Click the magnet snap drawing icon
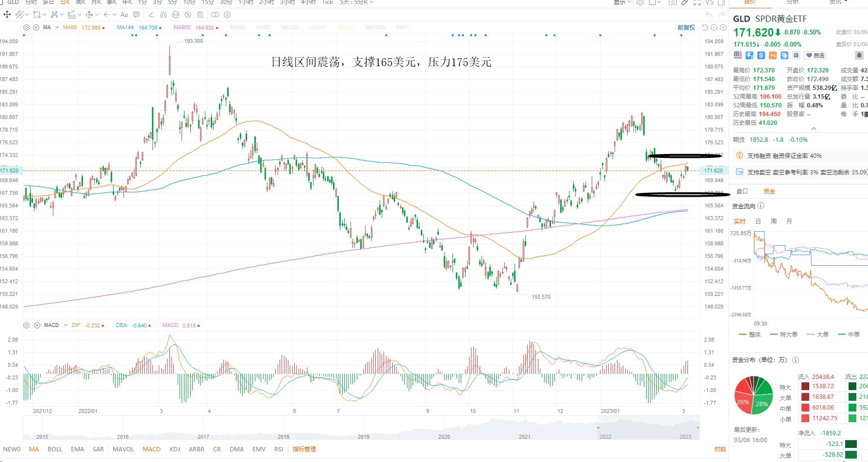The image size is (868, 462). [x=164, y=15]
